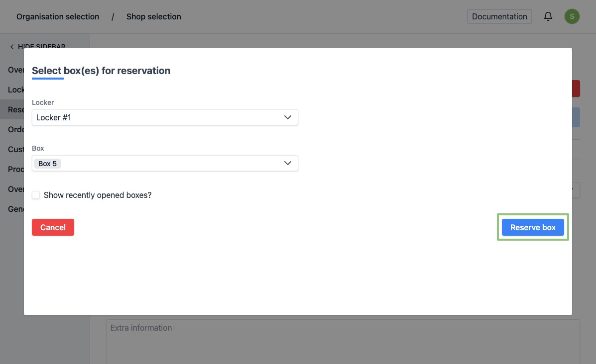This screenshot has width=596, height=364.
Task: Click the Box 5 selected tag
Action: pyautogui.click(x=47, y=164)
